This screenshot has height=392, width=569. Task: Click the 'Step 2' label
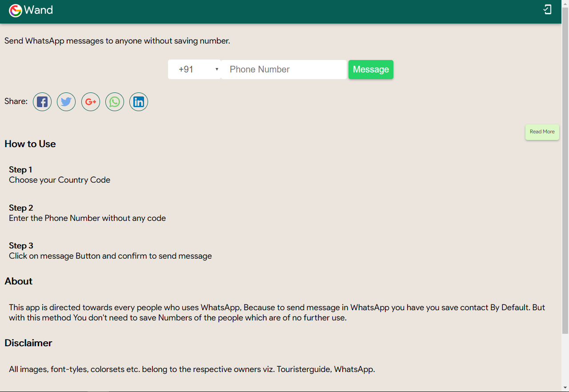pyautogui.click(x=21, y=208)
